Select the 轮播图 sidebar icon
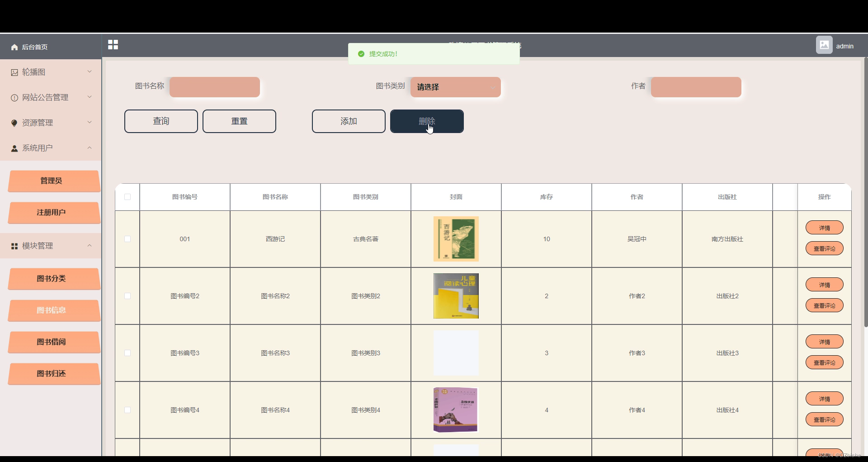The image size is (868, 462). point(13,72)
